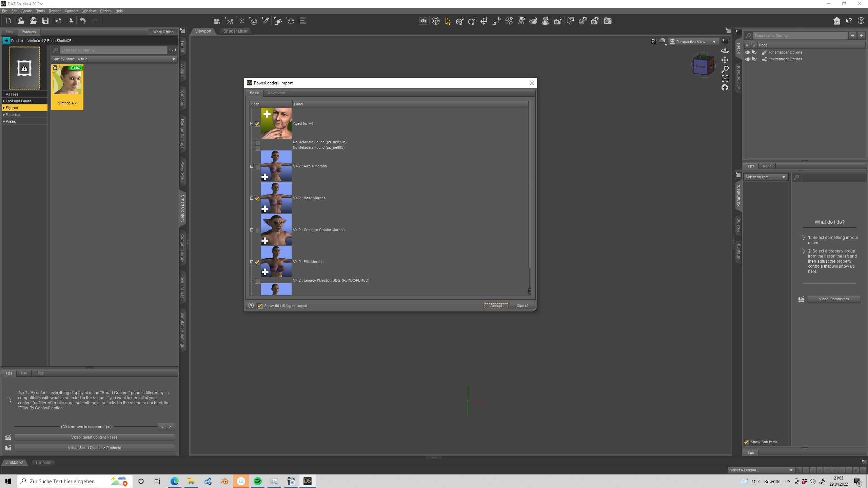868x488 pixels.
Task: Click the PowerLoader dialog help icon
Action: coord(251,306)
